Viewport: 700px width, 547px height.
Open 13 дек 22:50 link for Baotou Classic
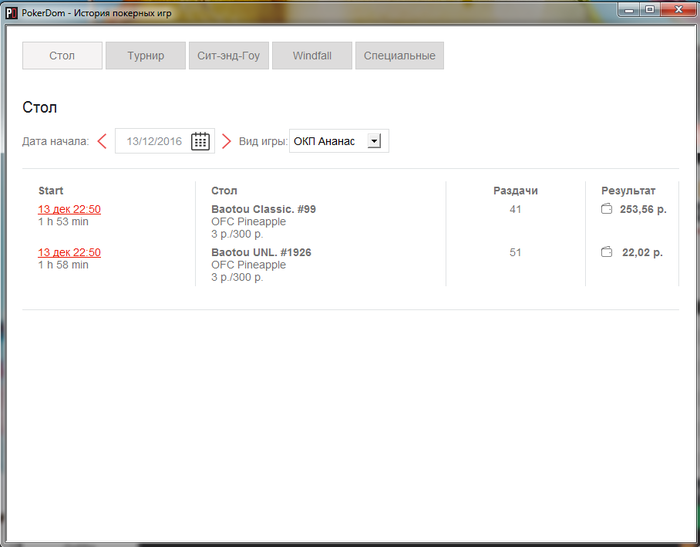point(69,209)
